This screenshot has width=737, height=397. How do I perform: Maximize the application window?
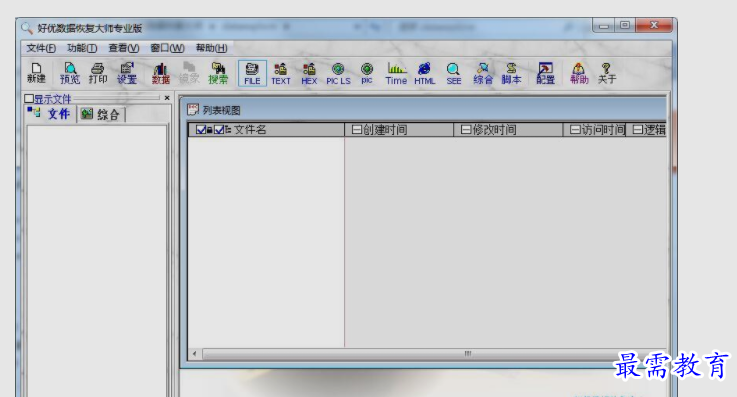pos(625,26)
